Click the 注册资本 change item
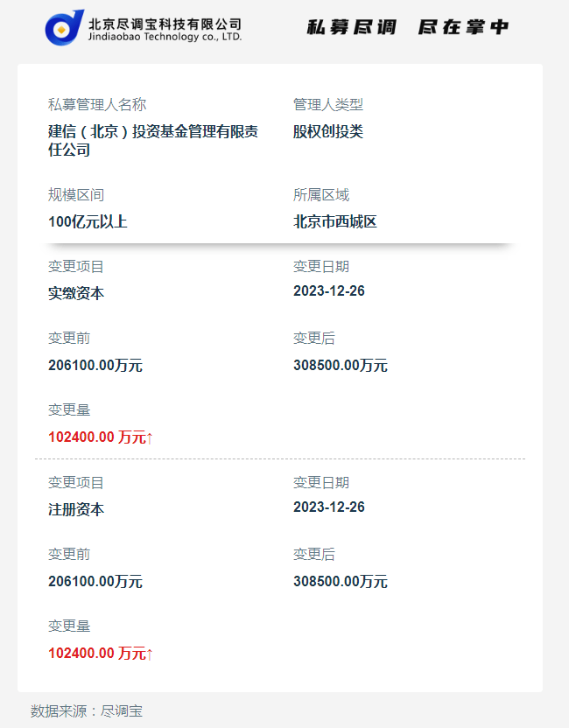This screenshot has width=569, height=728. [76, 508]
